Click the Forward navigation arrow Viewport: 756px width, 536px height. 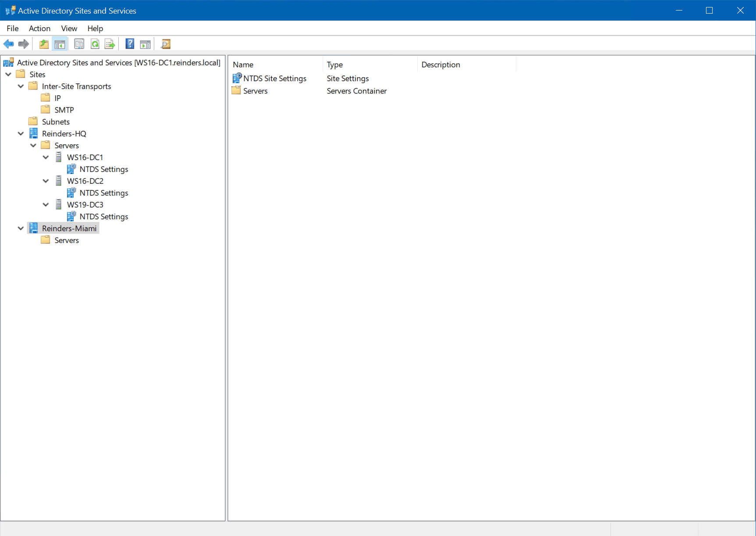24,44
